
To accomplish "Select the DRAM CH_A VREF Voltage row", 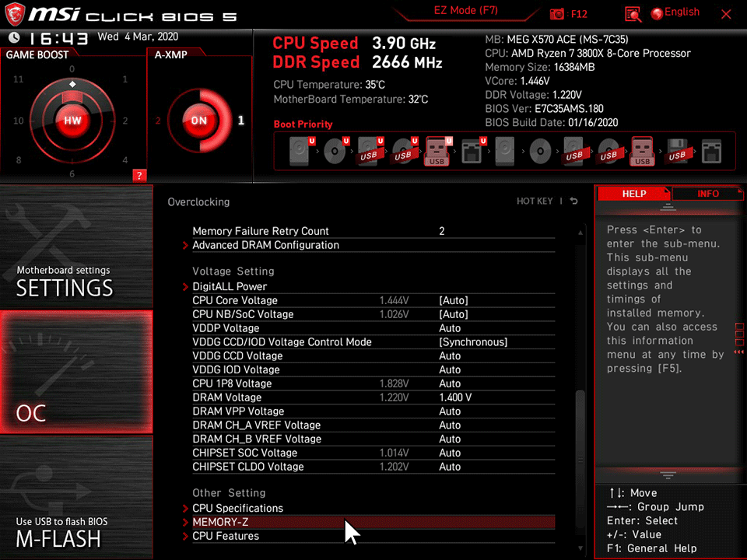I will [373, 425].
